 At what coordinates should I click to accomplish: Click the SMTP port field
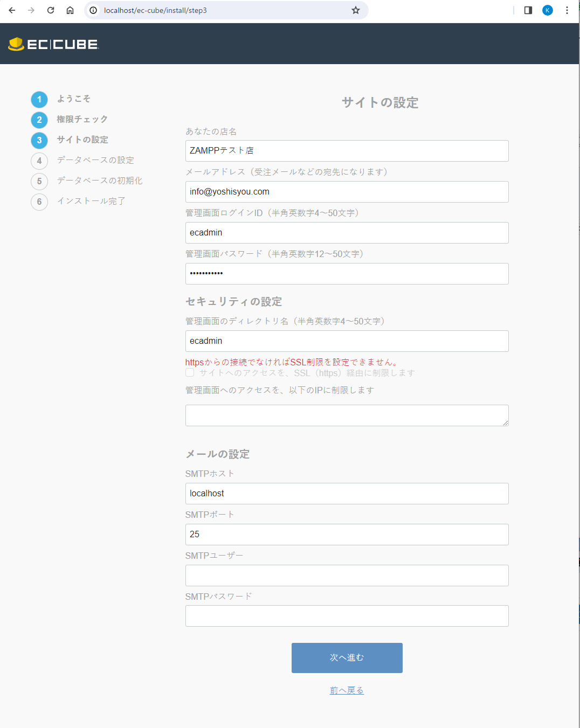[x=347, y=535]
